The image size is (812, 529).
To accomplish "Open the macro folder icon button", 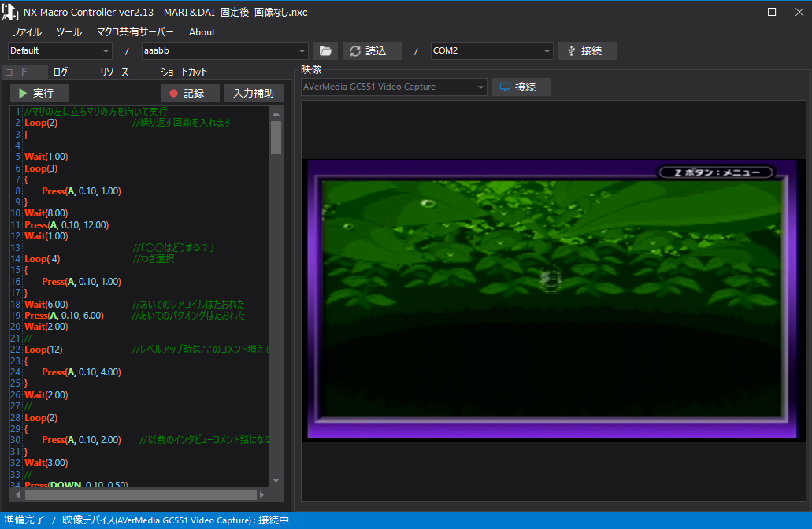I will [325, 50].
